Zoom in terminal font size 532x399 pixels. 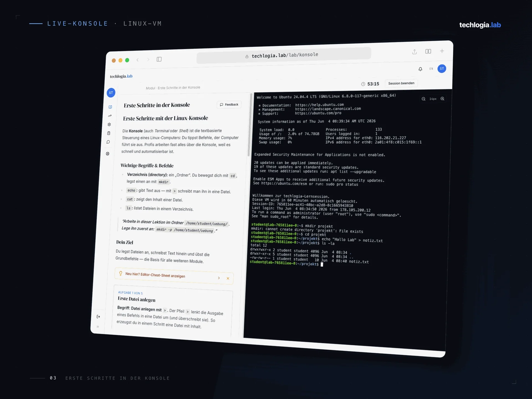443,99
